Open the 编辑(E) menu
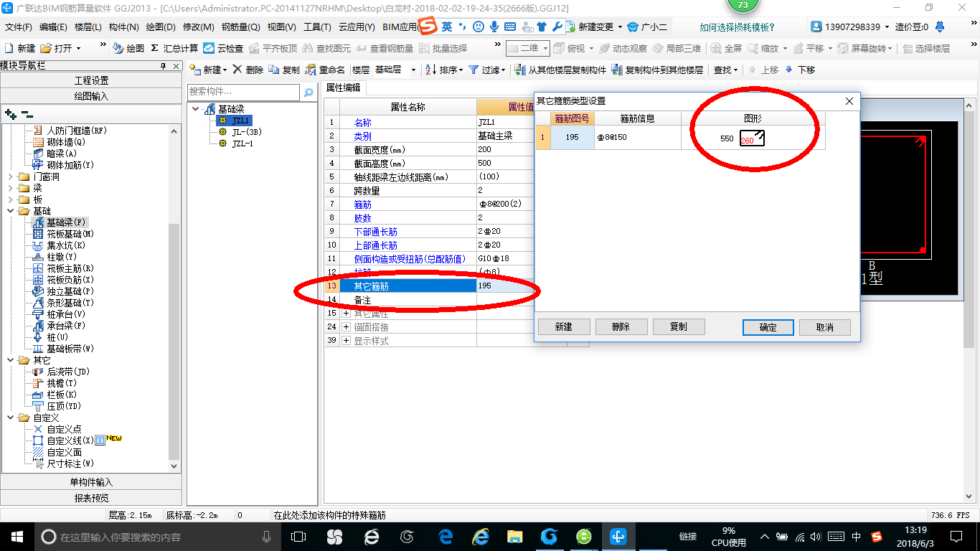The width and height of the screenshot is (980, 551). [x=53, y=27]
